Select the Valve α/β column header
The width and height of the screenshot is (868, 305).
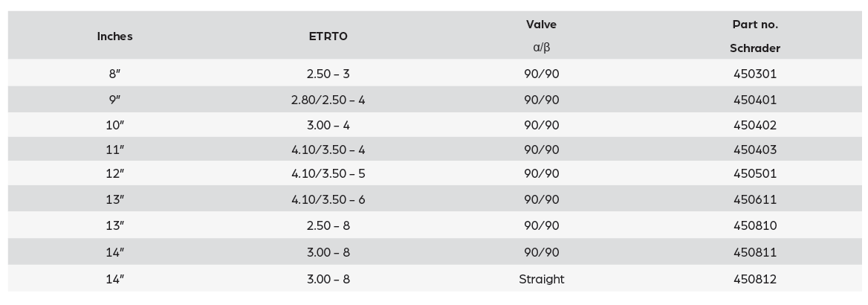click(541, 36)
